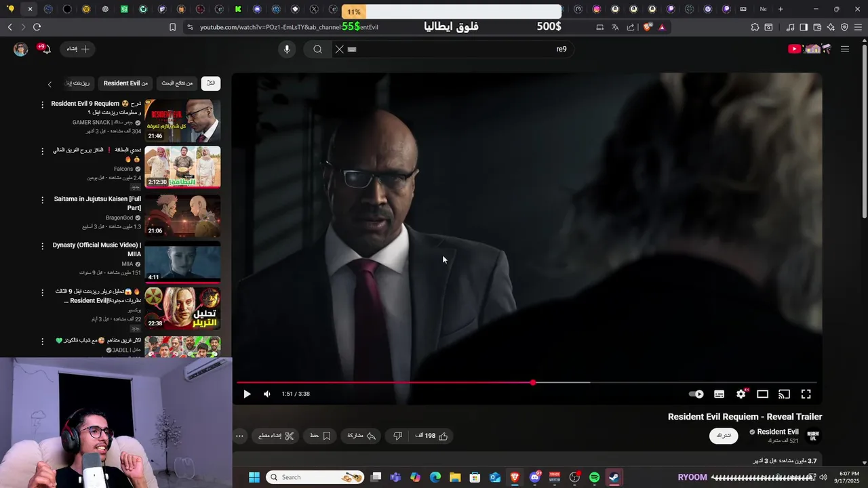Open the player settings gear
This screenshot has width=868, height=488.
(741, 394)
